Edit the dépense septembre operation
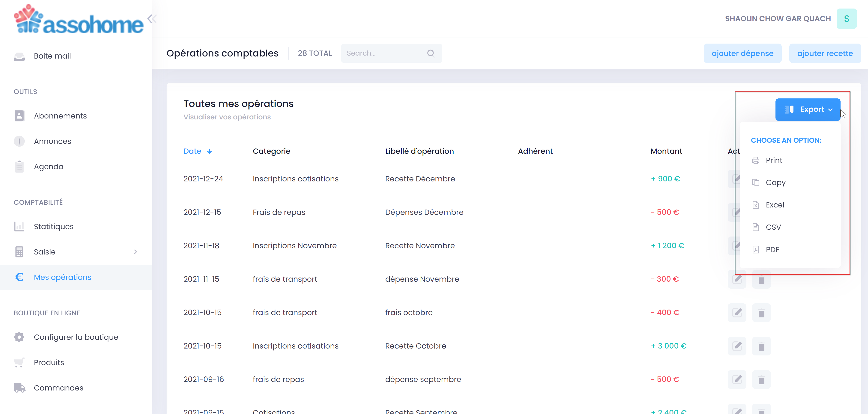The width and height of the screenshot is (868, 414). [737, 379]
